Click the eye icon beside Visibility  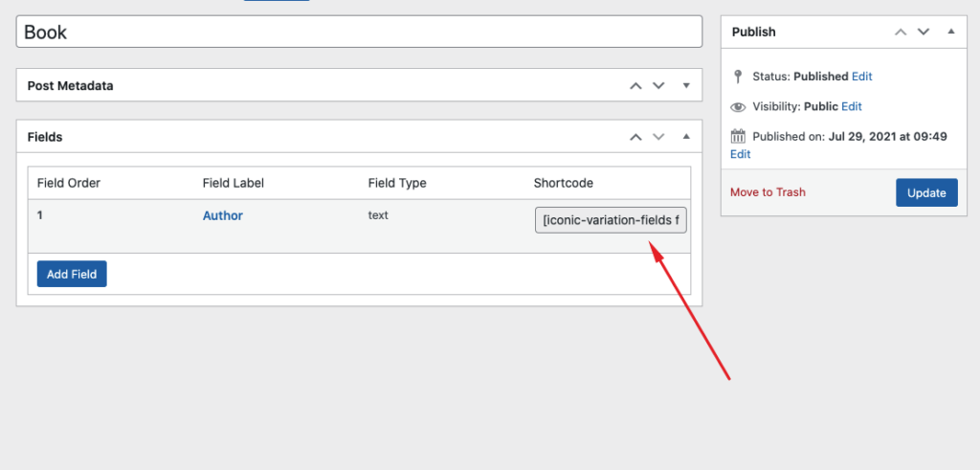tap(738, 107)
